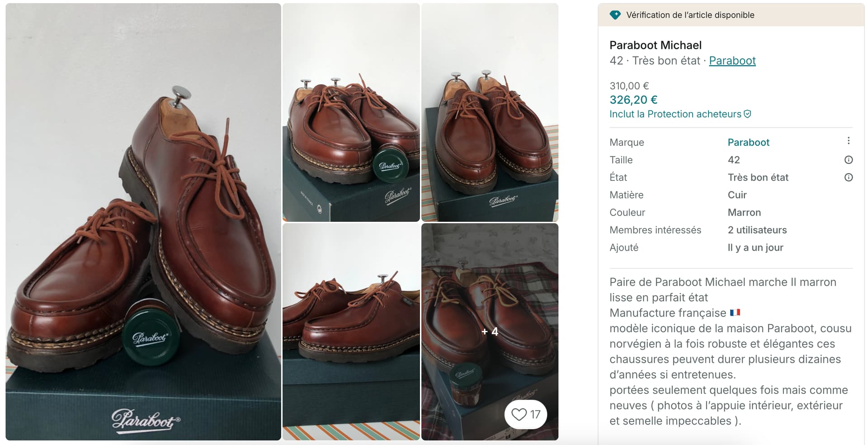Open the top-middle photo with polish tin
Screen dimensions: 868x445
(351, 112)
